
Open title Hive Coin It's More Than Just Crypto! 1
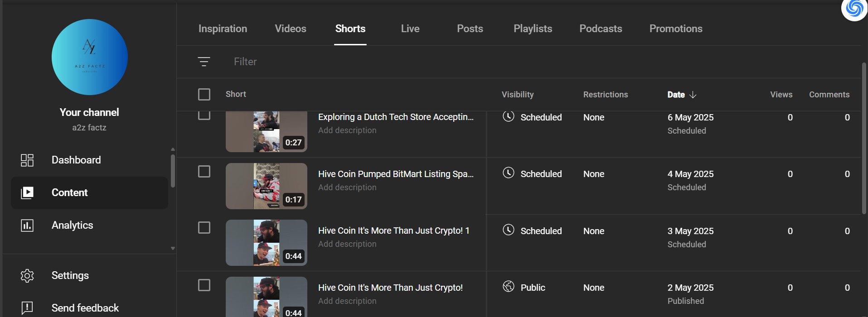394,231
